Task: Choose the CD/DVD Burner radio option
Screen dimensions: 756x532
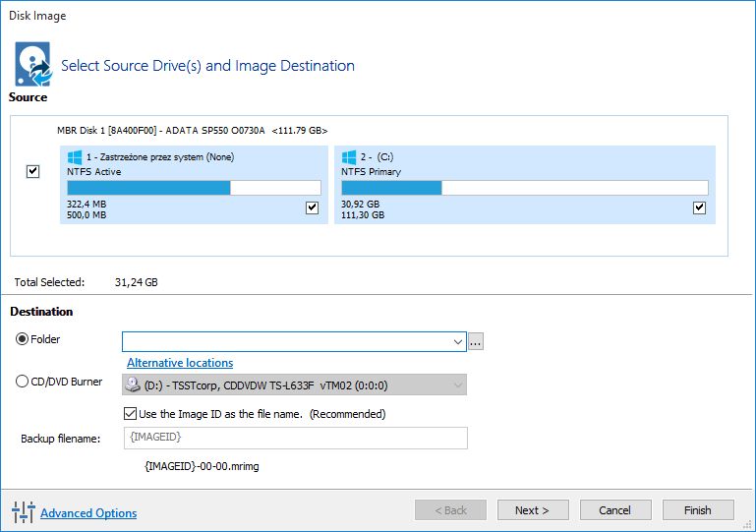Action: 23,382
